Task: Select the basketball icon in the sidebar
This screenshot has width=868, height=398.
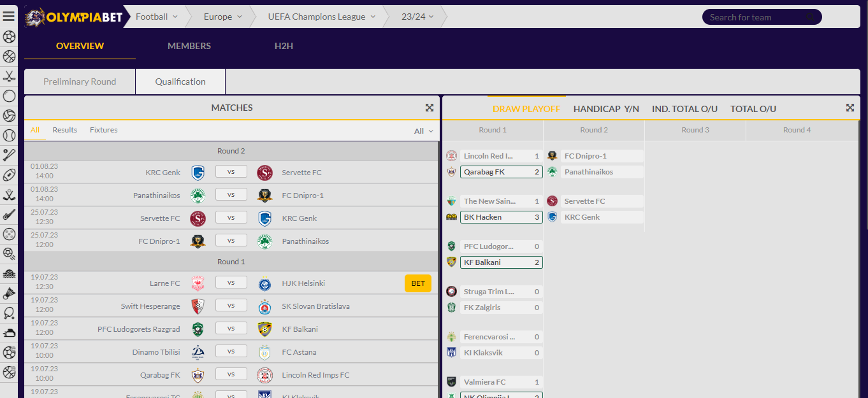Action: click(x=9, y=57)
